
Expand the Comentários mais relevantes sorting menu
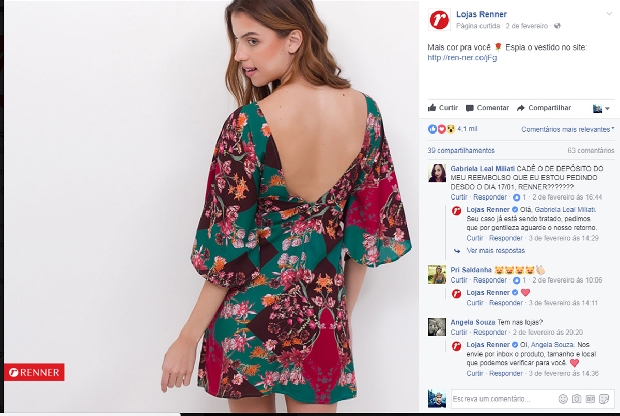coord(567,129)
